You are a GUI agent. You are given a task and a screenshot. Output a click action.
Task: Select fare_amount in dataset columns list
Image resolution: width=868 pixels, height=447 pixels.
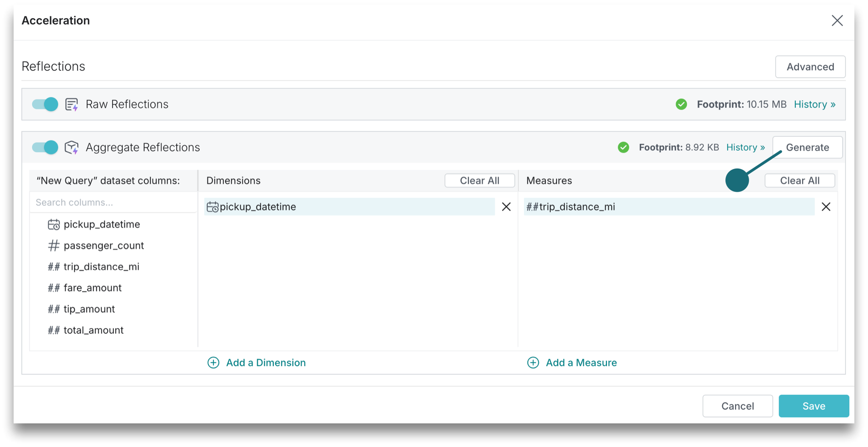pos(93,288)
